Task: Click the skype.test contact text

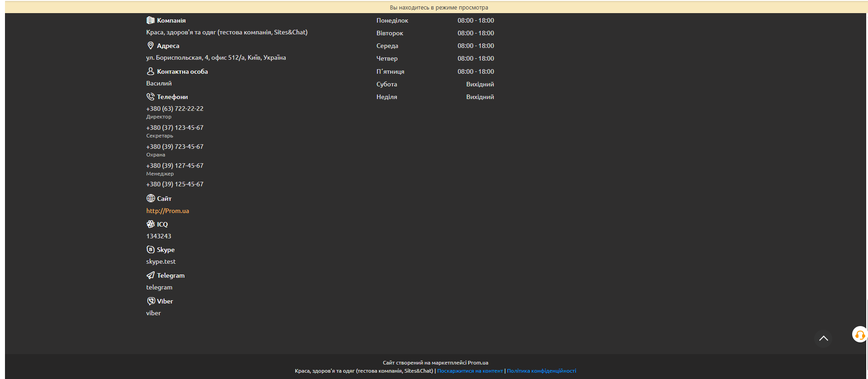Action: pos(160,261)
